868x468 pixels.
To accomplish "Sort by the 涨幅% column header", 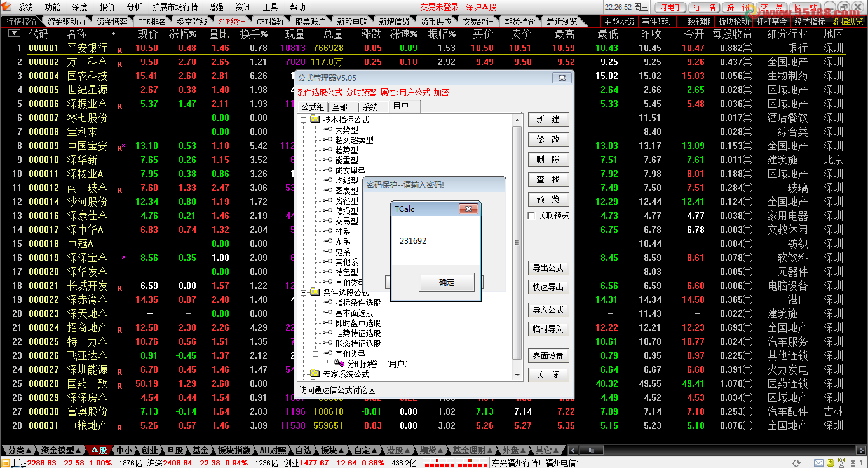I will (x=183, y=34).
